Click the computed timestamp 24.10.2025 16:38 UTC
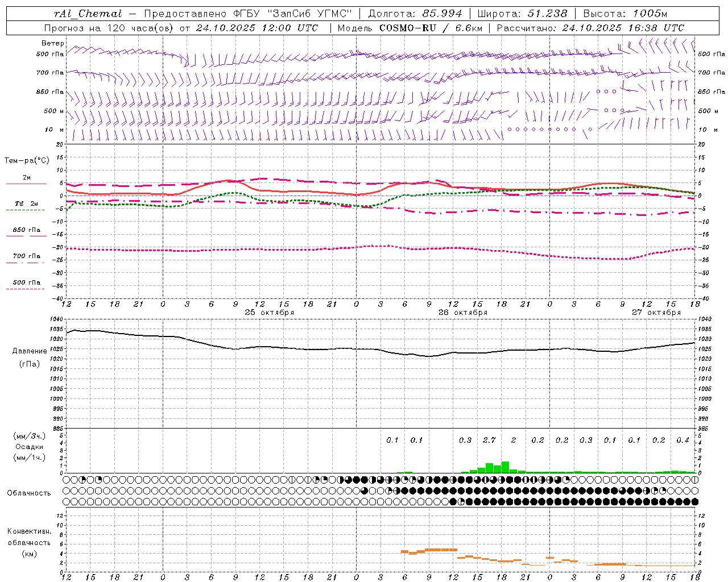This screenshot has height=582, width=728. (623, 28)
